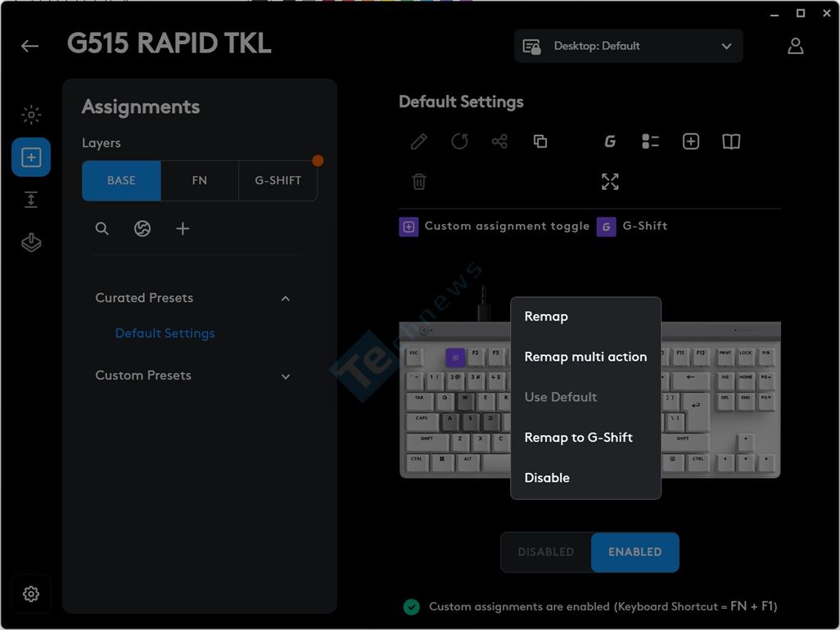This screenshot has width=840, height=630.
Task: Choose Remap multi action from context menu
Action: (585, 357)
